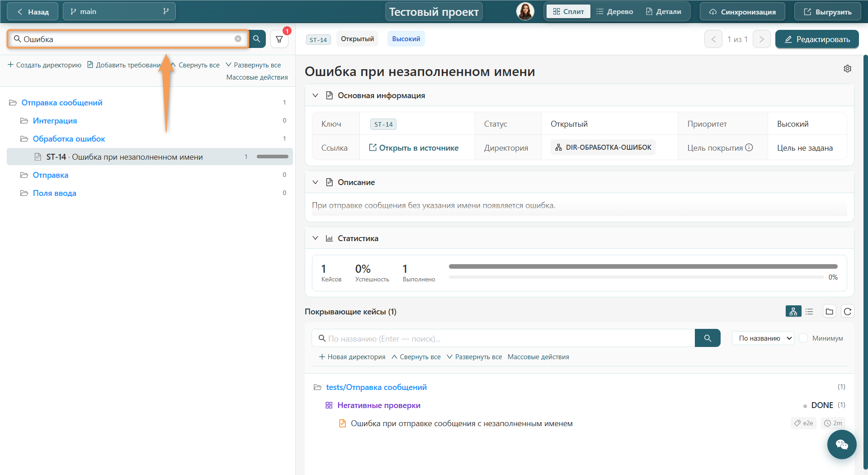This screenshot has height=475, width=868.
Task: Collapse the Основная информация section
Action: [x=315, y=95]
